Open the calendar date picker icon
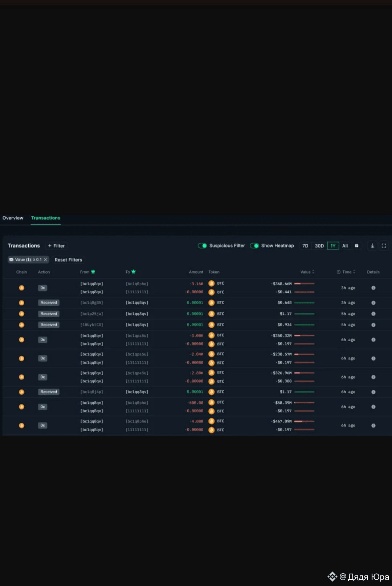 click(x=356, y=246)
